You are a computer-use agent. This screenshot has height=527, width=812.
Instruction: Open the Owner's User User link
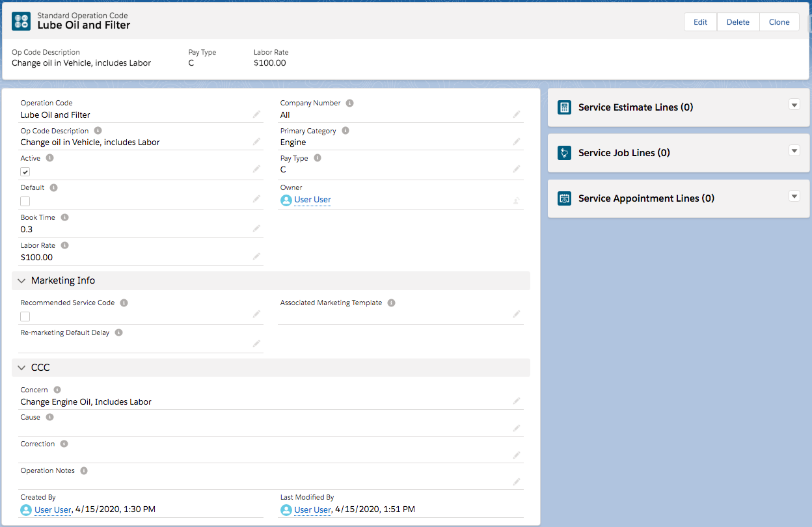tap(312, 200)
